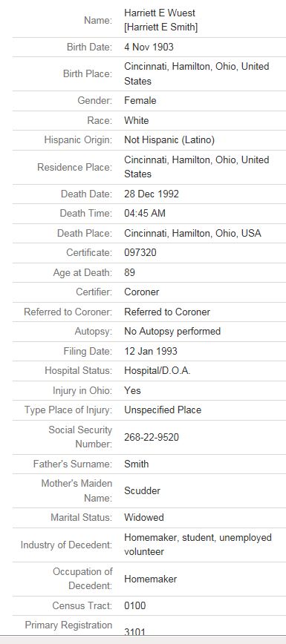Click the Age at Death value 89
This screenshot has width=286, height=644.
[x=129, y=272]
